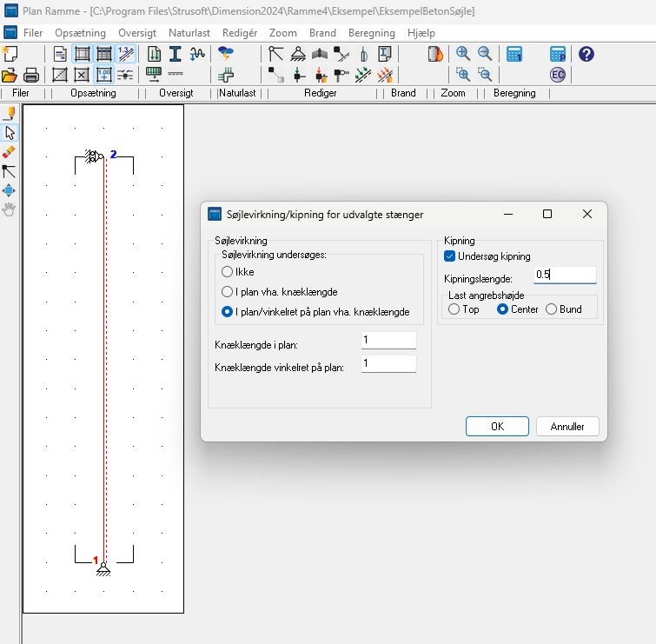Click the OK button
Image resolution: width=656 pixels, height=644 pixels.
497,427
